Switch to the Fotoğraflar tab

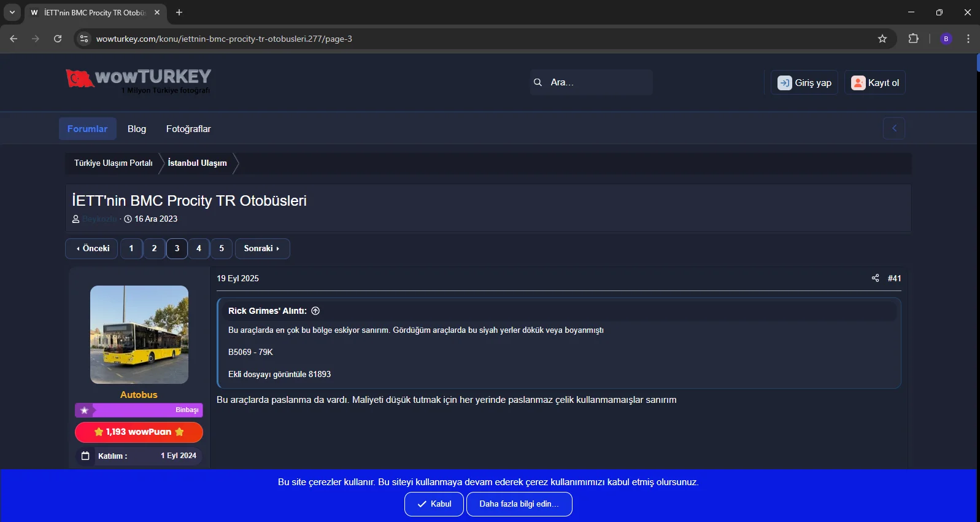click(188, 129)
